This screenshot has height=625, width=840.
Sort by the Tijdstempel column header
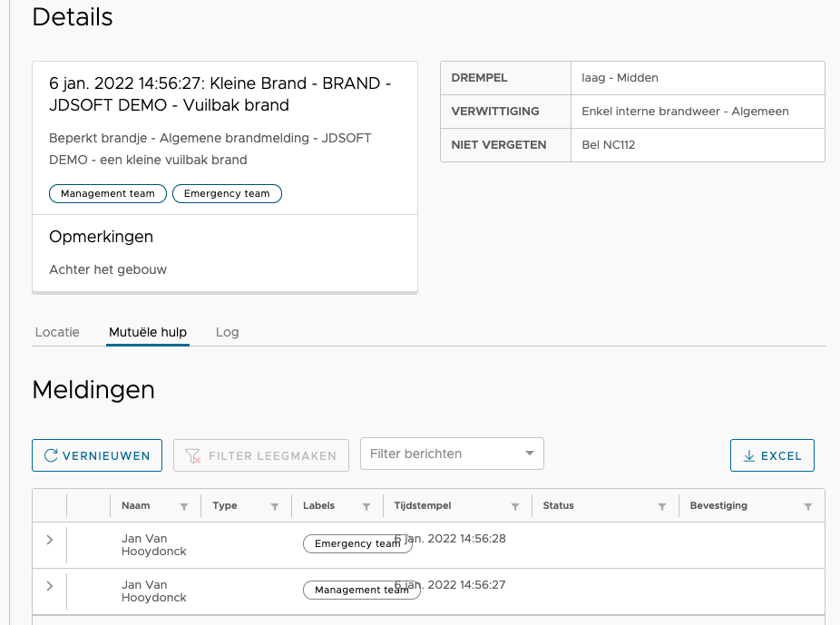coord(423,505)
